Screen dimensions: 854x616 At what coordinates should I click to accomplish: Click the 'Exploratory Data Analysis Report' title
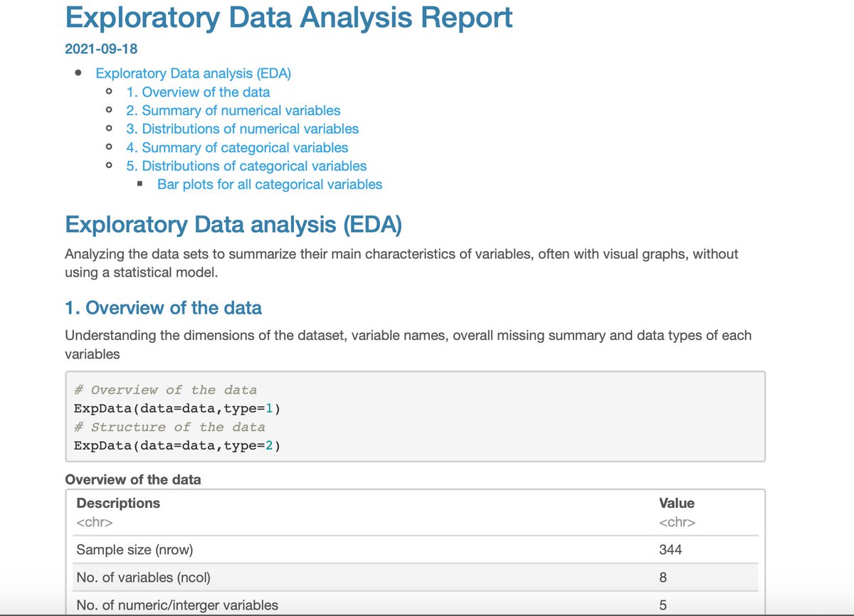tap(288, 17)
